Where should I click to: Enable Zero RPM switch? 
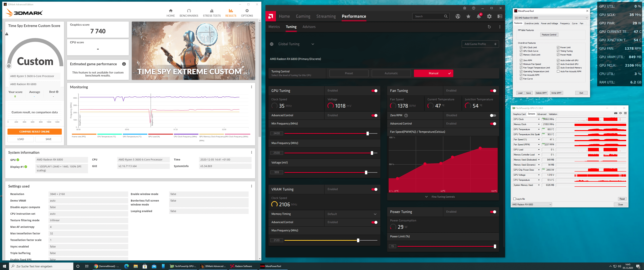(493, 115)
